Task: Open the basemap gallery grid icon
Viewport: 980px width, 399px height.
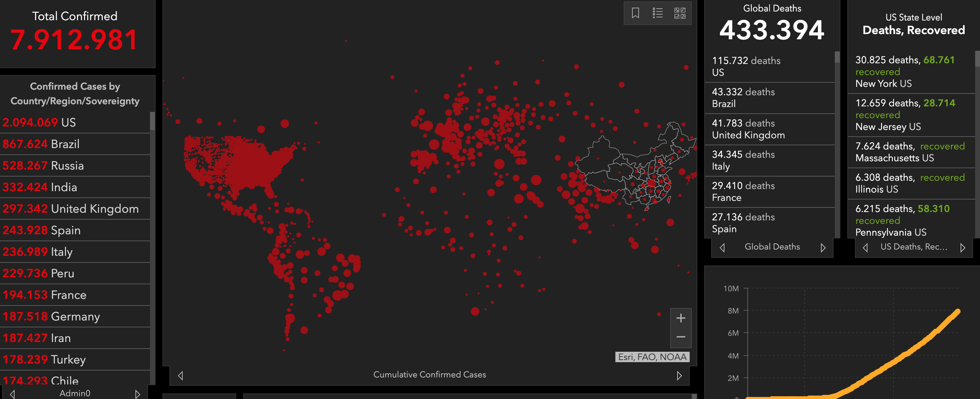Action: (680, 13)
